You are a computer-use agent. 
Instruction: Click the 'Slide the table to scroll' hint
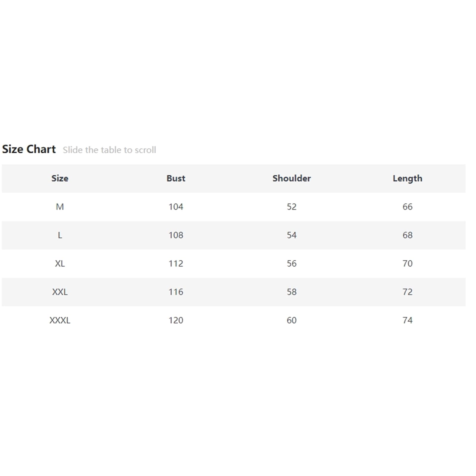[109, 150]
